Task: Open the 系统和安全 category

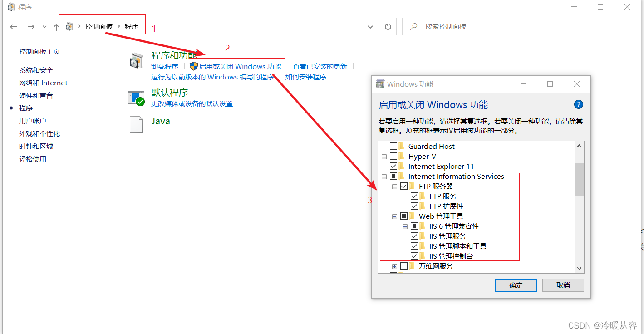Action: point(36,70)
